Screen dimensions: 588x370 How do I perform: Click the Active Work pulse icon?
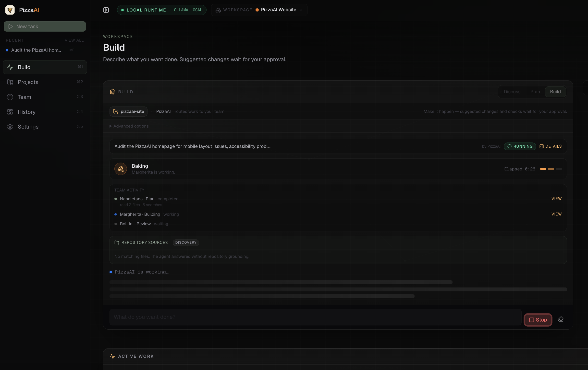112,356
